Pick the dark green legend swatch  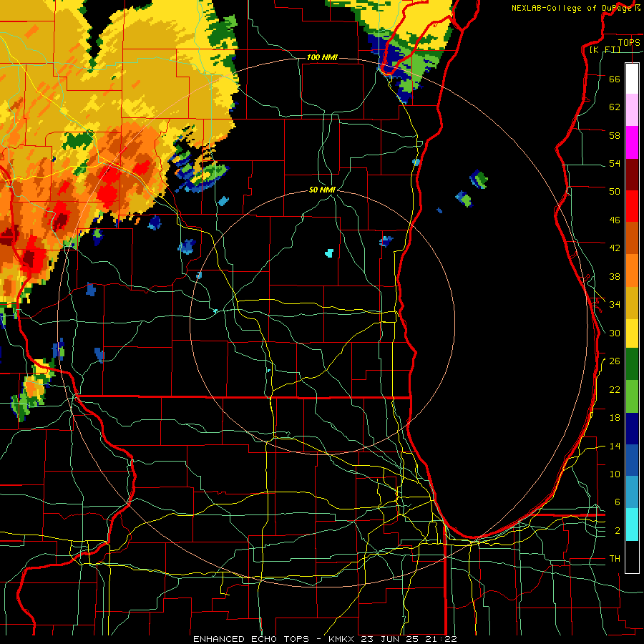click(x=632, y=364)
